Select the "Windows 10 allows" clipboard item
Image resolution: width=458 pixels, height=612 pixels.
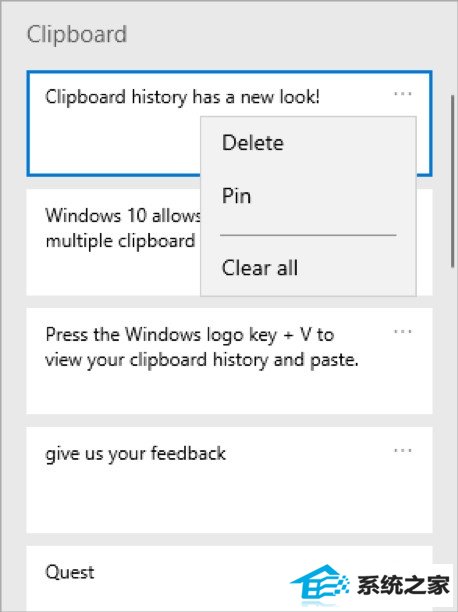point(113,242)
